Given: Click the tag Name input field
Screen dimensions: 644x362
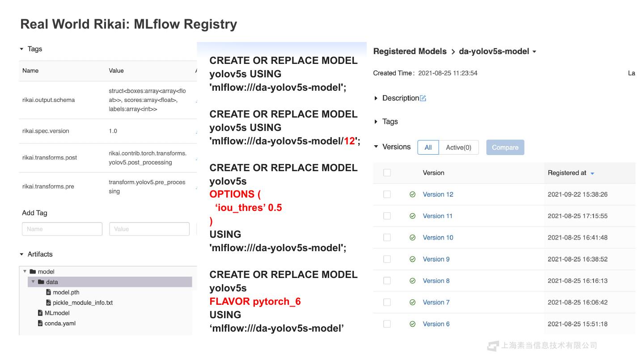Looking at the screenshot, I should [62, 229].
